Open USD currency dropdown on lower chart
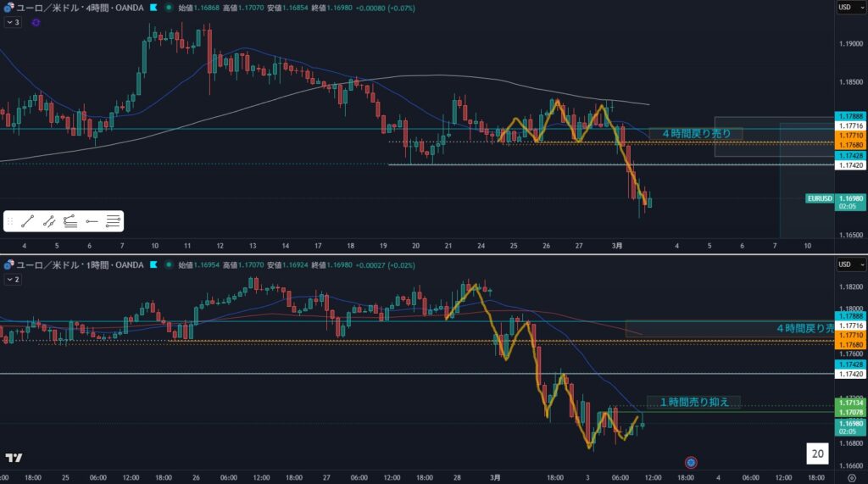Image resolution: width=868 pixels, height=484 pixels. 844,265
